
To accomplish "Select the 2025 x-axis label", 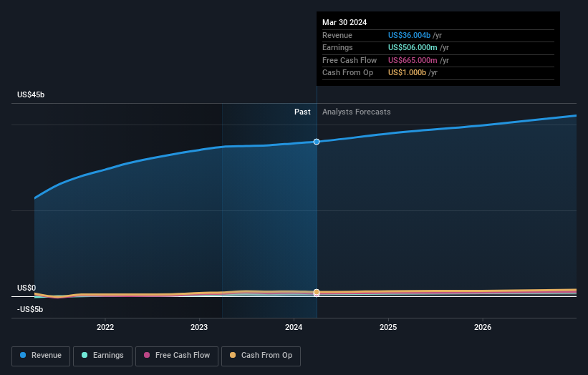I will coord(388,327).
